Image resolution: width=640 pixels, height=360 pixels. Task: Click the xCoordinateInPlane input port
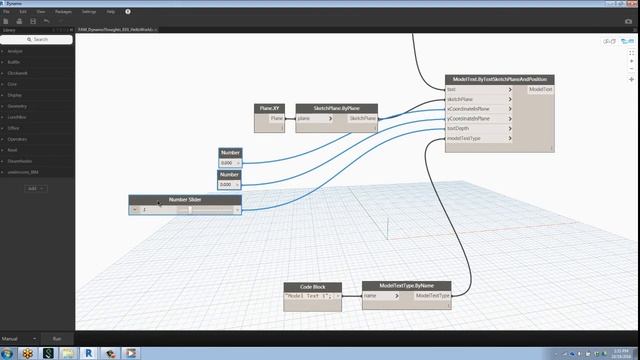[479, 109]
